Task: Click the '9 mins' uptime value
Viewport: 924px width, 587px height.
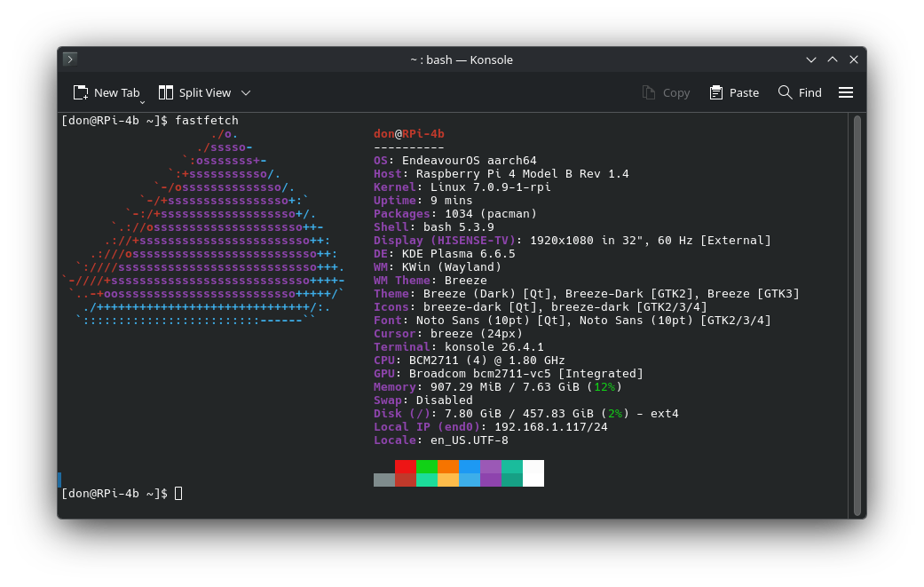Action: (x=452, y=201)
